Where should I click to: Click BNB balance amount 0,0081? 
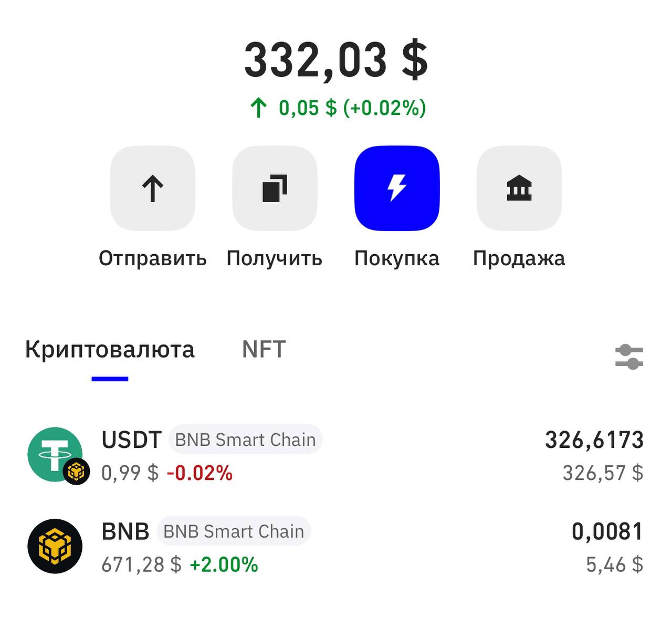pyautogui.click(x=607, y=532)
